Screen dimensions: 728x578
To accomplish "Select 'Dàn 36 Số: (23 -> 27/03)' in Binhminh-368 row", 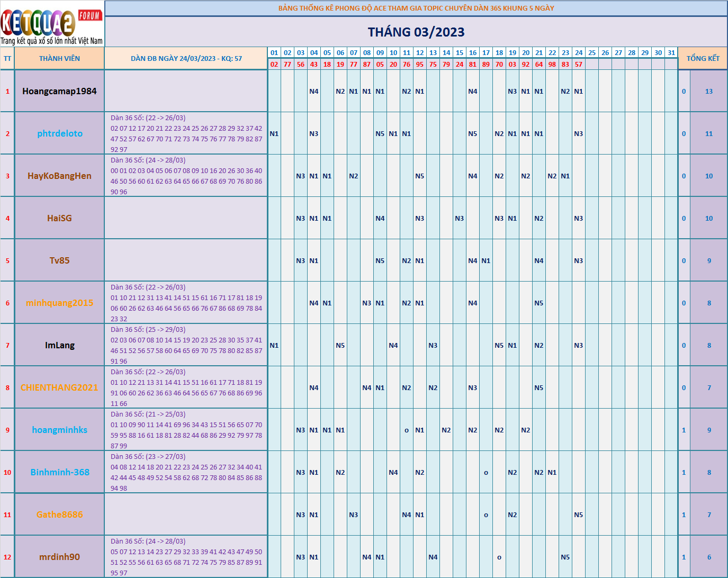I will (148, 457).
